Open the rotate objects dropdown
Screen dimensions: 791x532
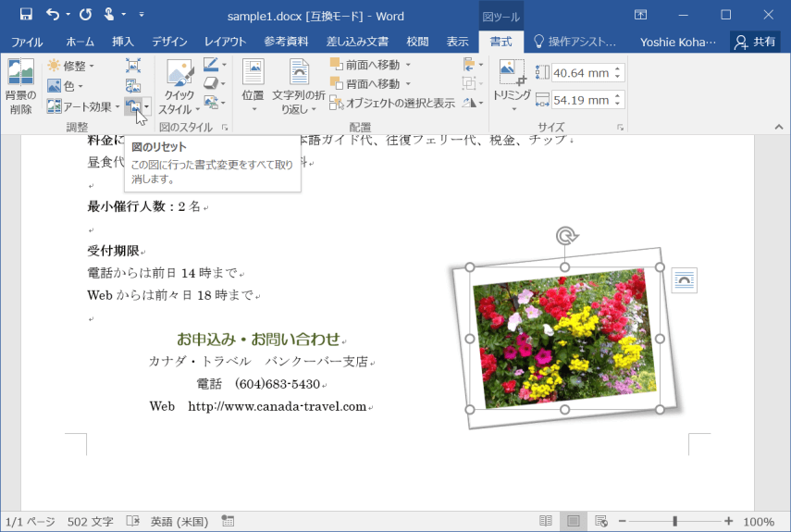473,103
